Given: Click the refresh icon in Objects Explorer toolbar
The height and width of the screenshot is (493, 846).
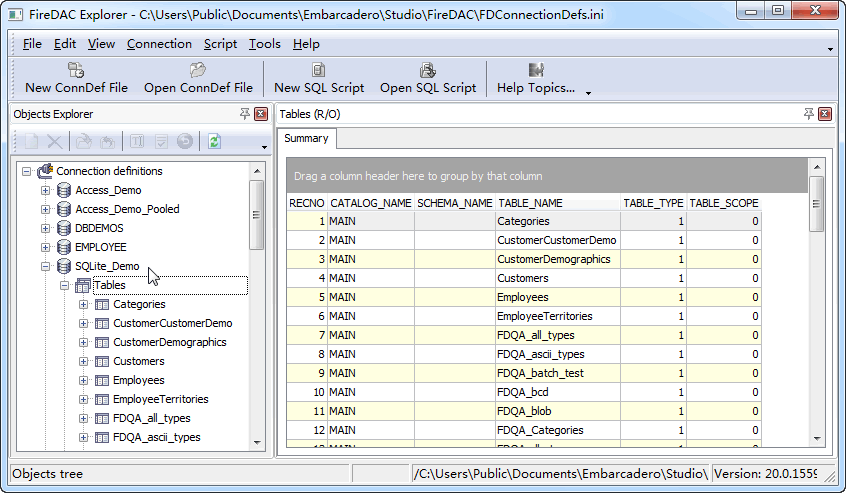Looking at the screenshot, I should (214, 141).
